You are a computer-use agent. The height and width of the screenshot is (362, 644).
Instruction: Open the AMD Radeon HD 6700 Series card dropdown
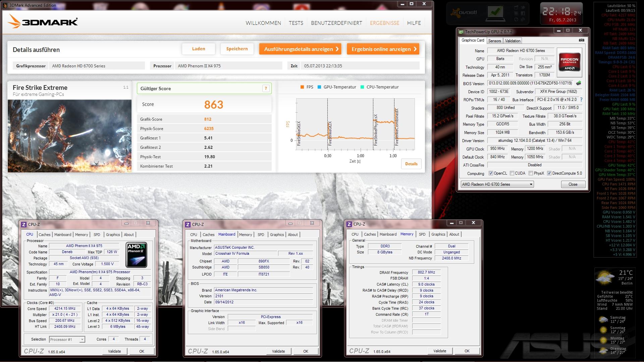[497, 184]
